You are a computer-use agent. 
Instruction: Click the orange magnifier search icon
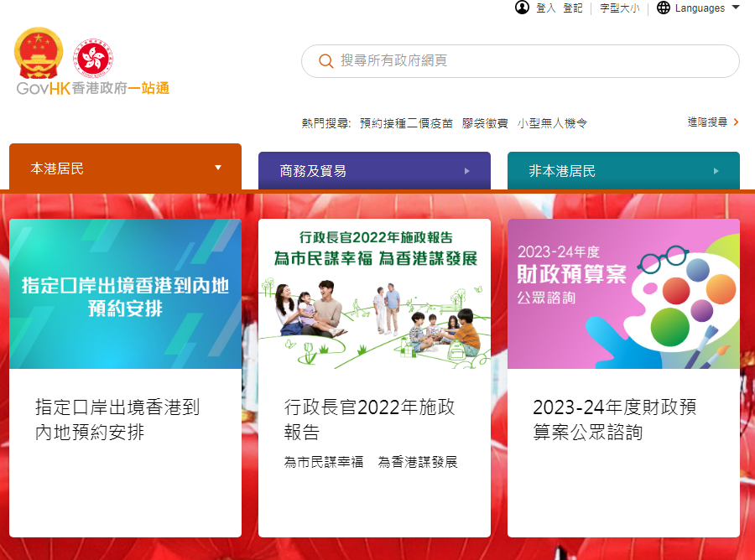pos(326,61)
